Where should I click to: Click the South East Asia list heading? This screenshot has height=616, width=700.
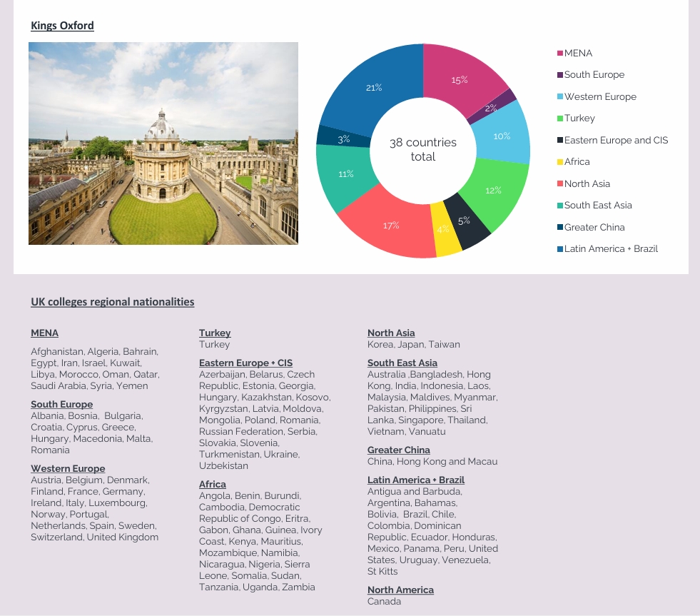tap(402, 363)
